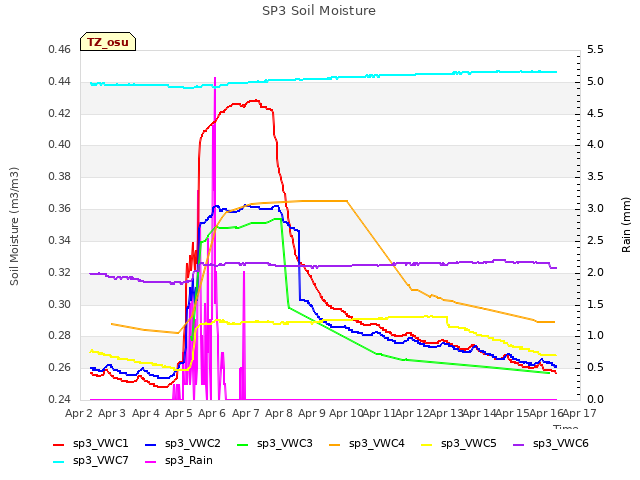Image resolution: width=640 pixels, height=480 pixels.
Task: Click the 1.0 rain axis tick value
Action: click(x=595, y=336)
